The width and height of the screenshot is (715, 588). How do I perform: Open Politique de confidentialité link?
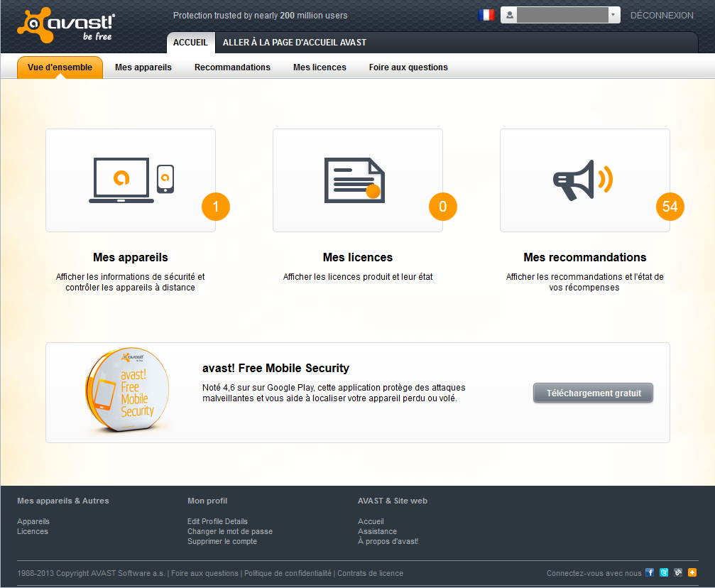click(x=288, y=573)
